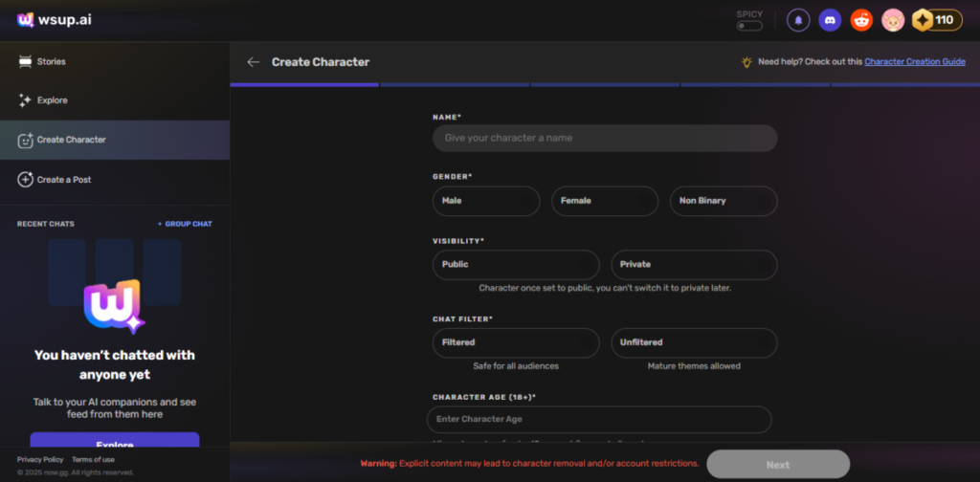The width and height of the screenshot is (980, 482).
Task: Click the wsup.ai logo
Action: pos(54,19)
